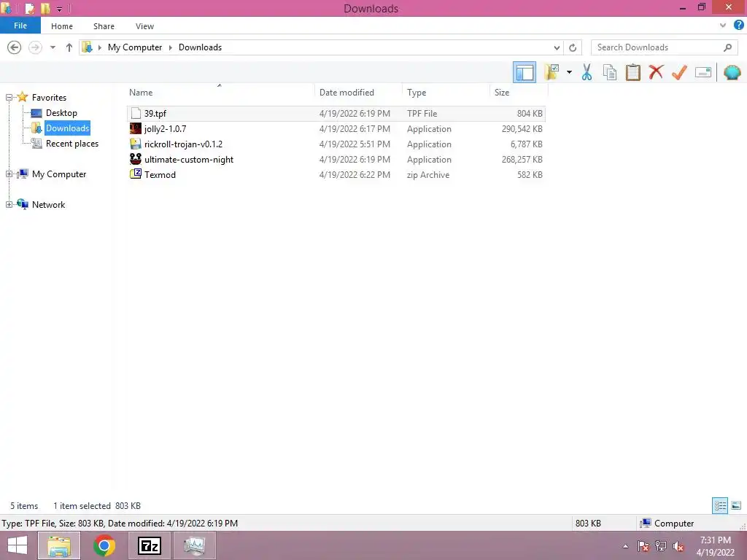Select Downloads in the navigation pane

67,128
